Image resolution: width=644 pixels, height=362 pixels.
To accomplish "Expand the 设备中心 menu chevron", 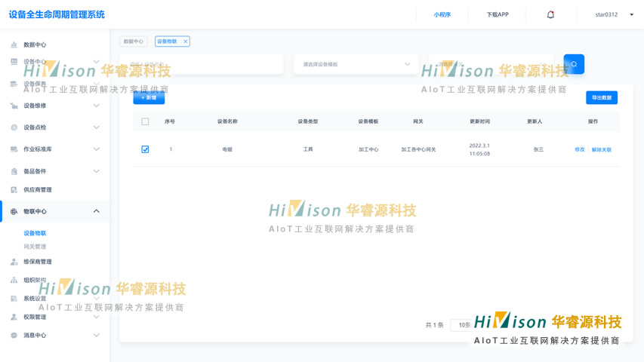I will tap(96, 62).
